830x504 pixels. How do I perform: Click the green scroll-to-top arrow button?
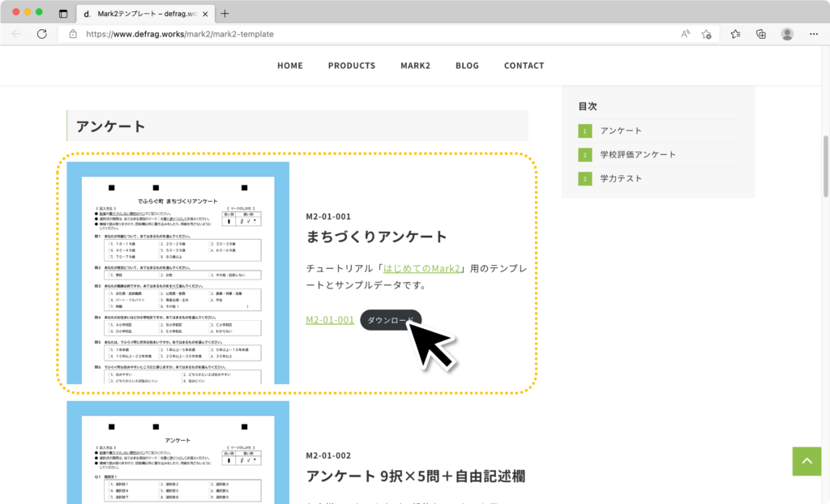click(x=806, y=461)
